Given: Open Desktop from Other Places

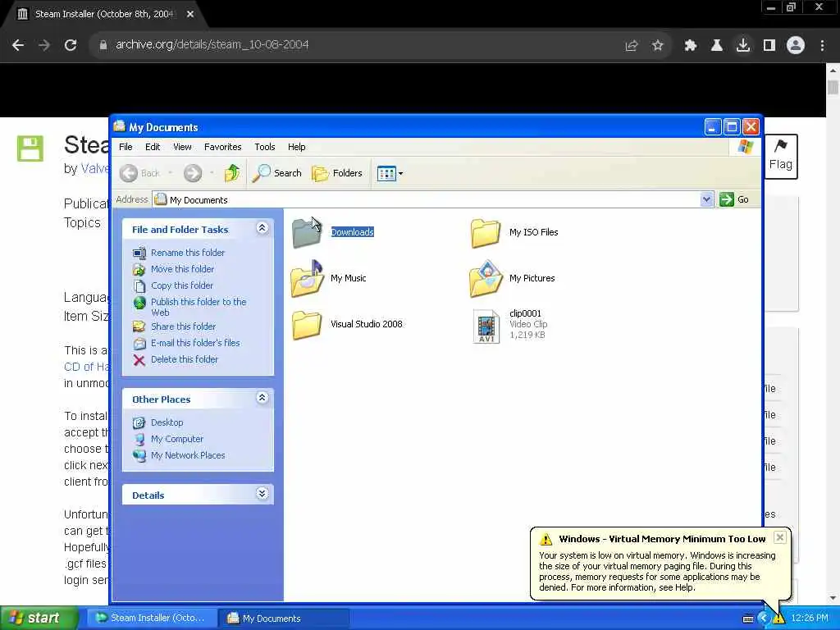Looking at the screenshot, I should [x=167, y=422].
